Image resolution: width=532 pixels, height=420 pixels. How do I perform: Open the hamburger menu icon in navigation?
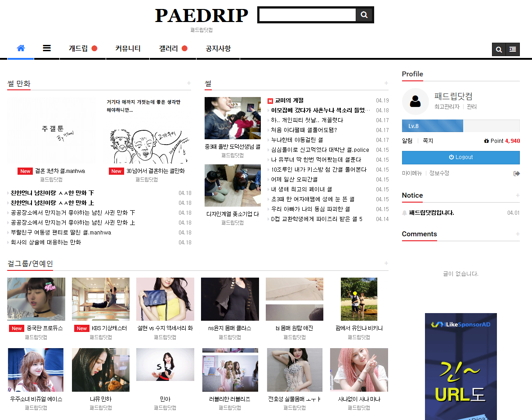point(47,48)
